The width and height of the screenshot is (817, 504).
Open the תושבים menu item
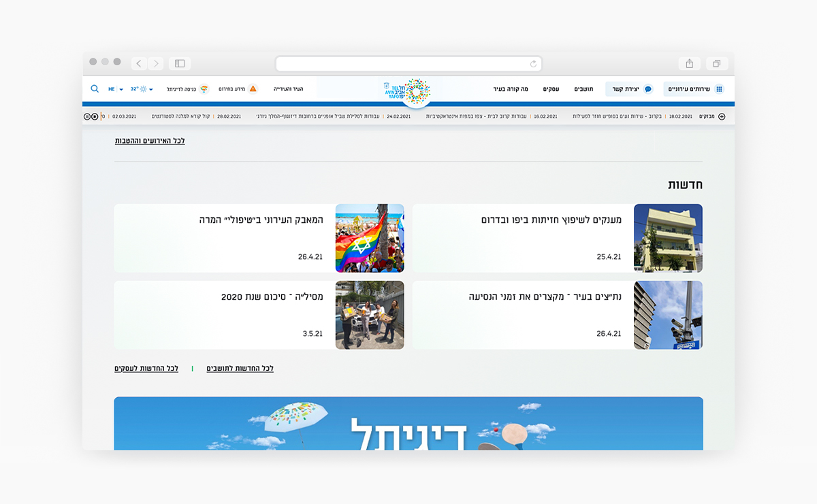point(583,89)
